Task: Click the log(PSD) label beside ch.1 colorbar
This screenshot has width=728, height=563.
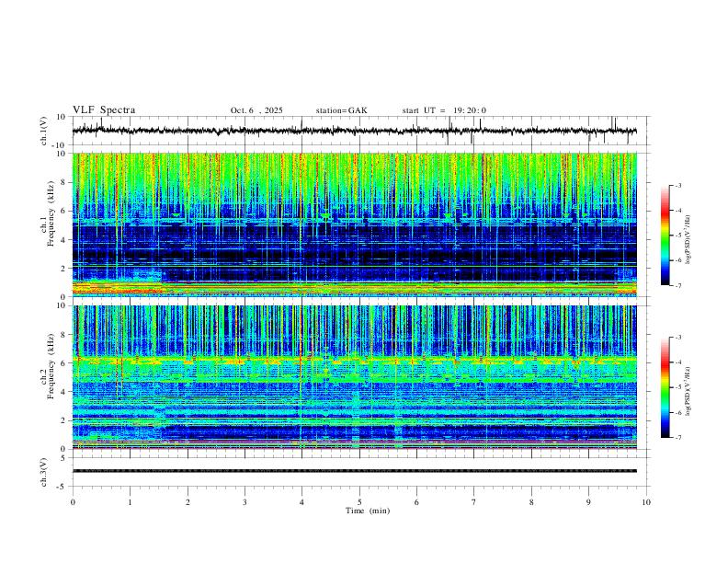Action: 688,240
